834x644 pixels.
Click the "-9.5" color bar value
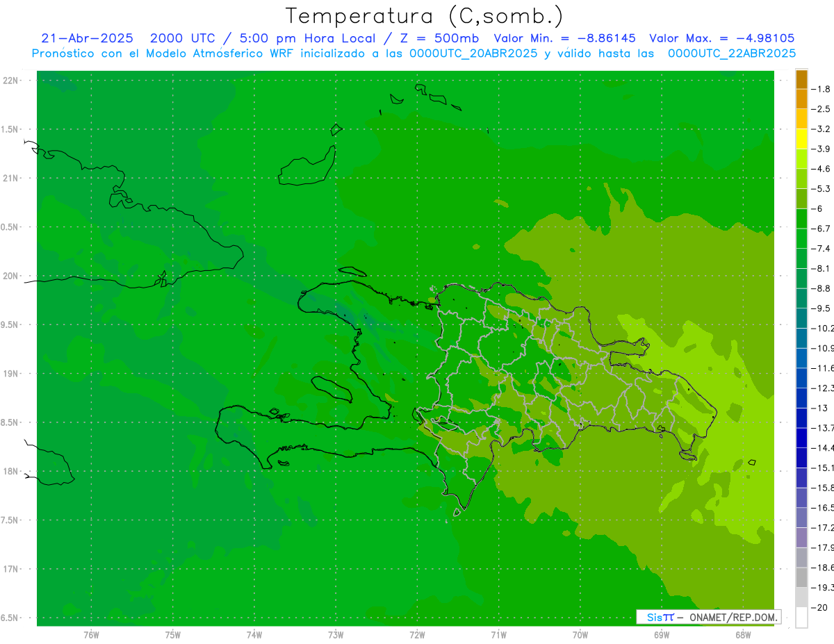click(820, 308)
